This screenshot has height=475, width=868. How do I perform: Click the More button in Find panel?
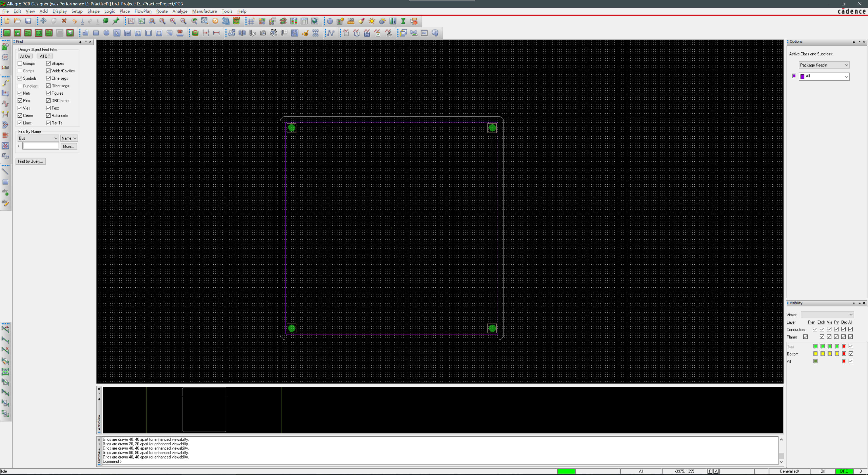[x=68, y=146]
